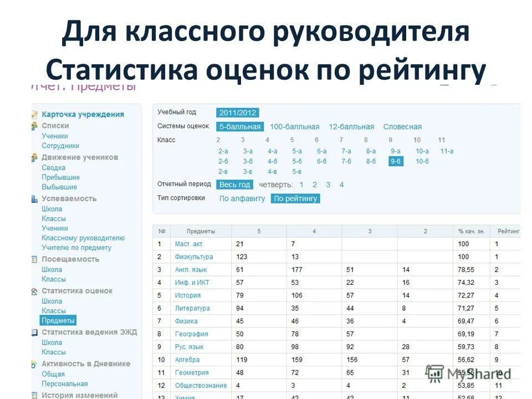Open Классному руководителю report
This screenshot has height=399, width=532.
[83, 238]
